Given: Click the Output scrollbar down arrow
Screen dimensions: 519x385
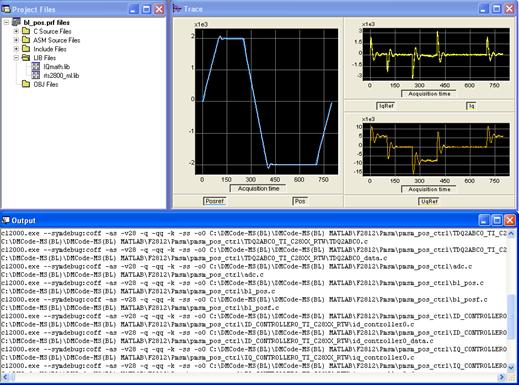Looking at the screenshot, I should coord(511,367).
